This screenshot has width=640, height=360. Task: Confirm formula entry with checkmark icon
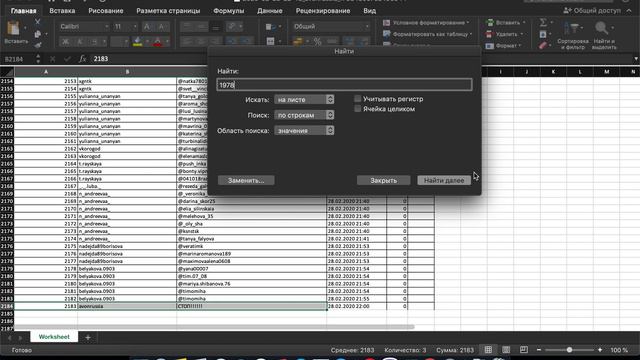point(67,59)
